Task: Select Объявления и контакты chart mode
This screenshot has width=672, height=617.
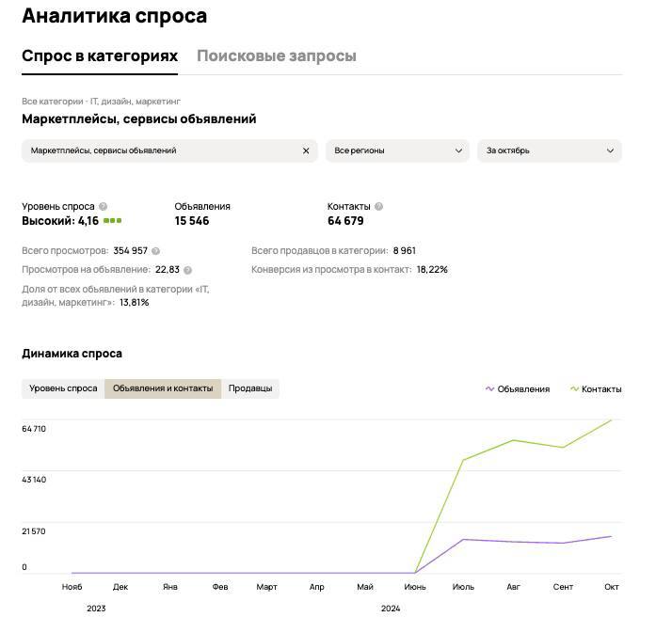Action: click(163, 388)
